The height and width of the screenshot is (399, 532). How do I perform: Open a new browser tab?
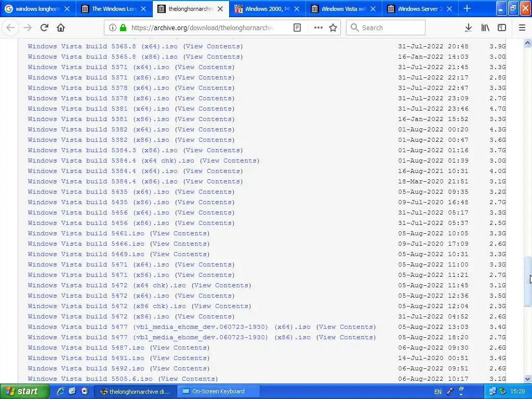pyautogui.click(x=467, y=8)
